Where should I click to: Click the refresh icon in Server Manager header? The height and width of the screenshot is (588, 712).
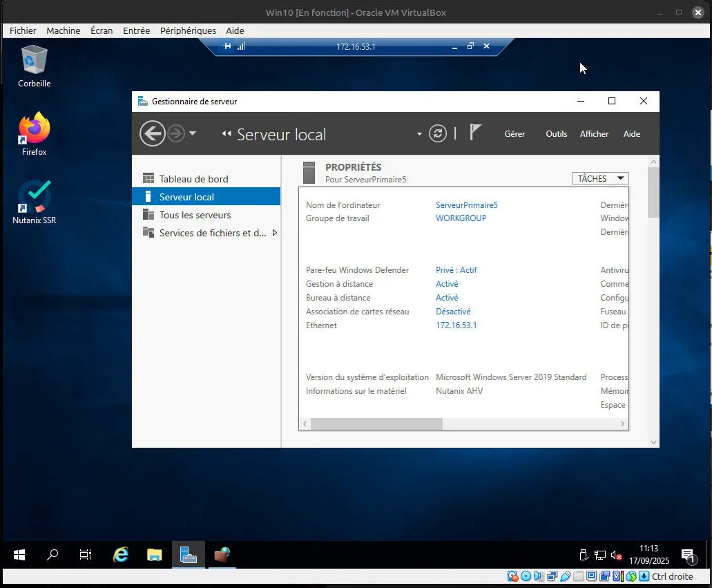click(x=438, y=133)
